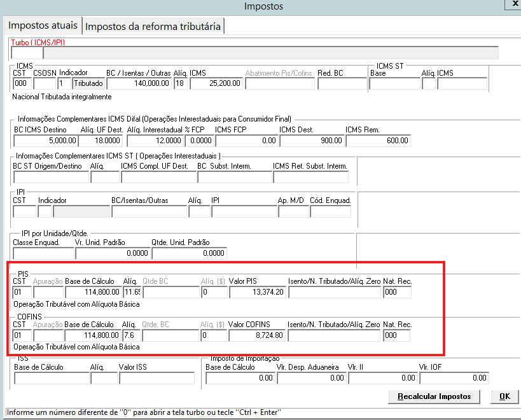Select the IPI CST field
This screenshot has height=420, width=521.
coord(24,212)
